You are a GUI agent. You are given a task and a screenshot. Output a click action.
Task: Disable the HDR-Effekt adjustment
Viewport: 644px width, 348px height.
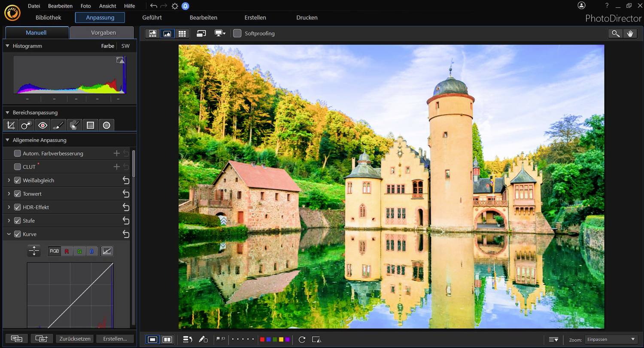pos(17,207)
